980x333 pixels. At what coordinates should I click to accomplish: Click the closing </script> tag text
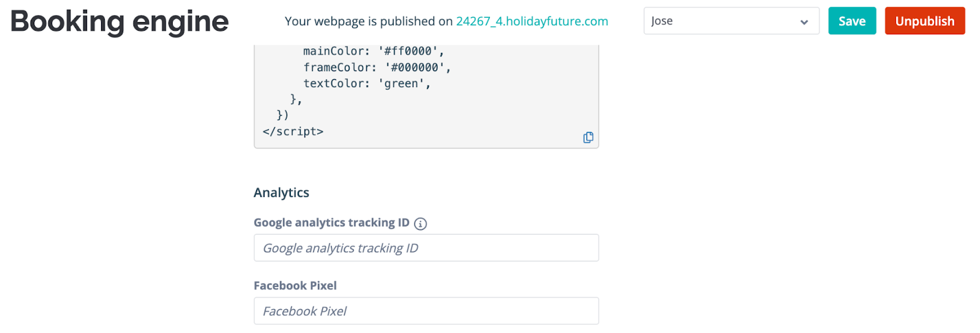(293, 131)
